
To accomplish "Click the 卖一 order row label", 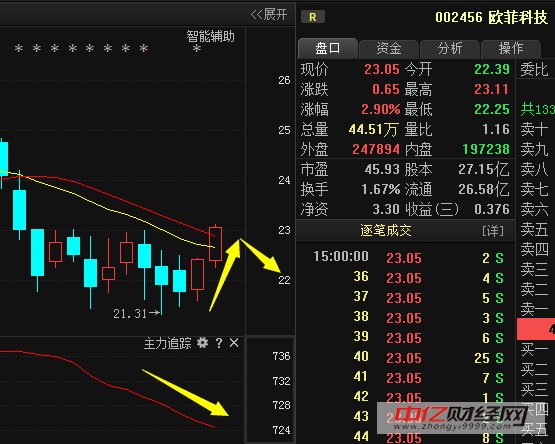I will (x=534, y=309).
